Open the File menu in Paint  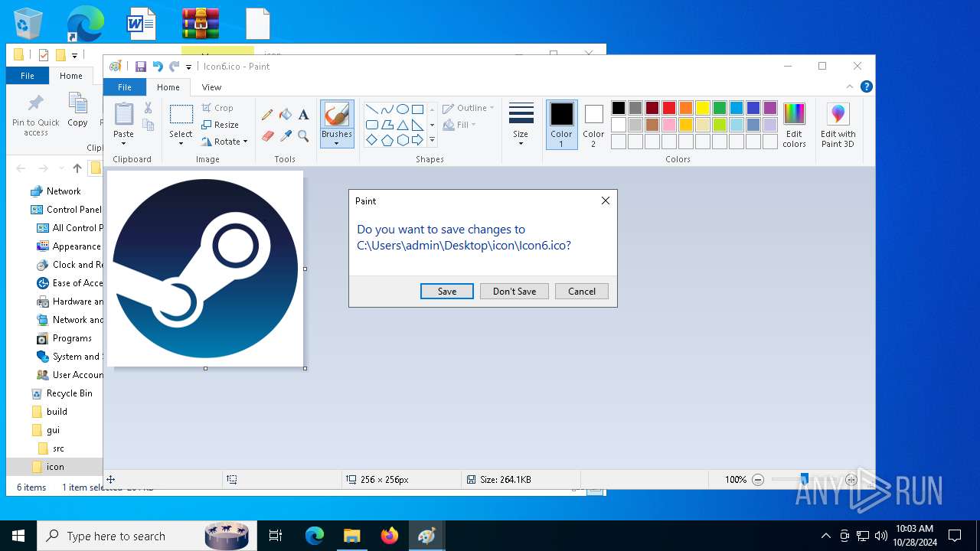click(x=124, y=87)
